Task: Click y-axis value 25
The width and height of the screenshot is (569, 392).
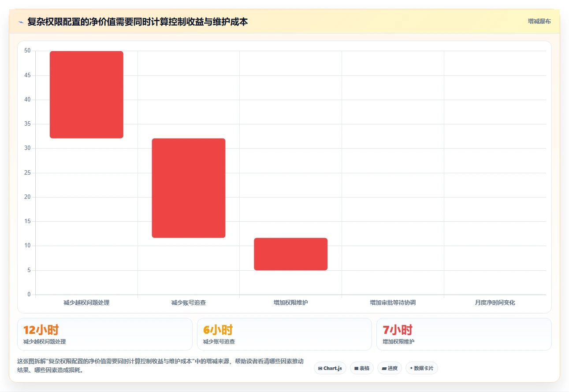Action: pos(28,173)
